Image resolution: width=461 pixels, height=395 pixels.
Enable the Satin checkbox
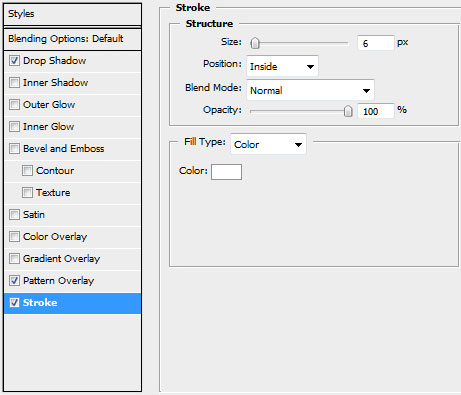click(x=14, y=215)
